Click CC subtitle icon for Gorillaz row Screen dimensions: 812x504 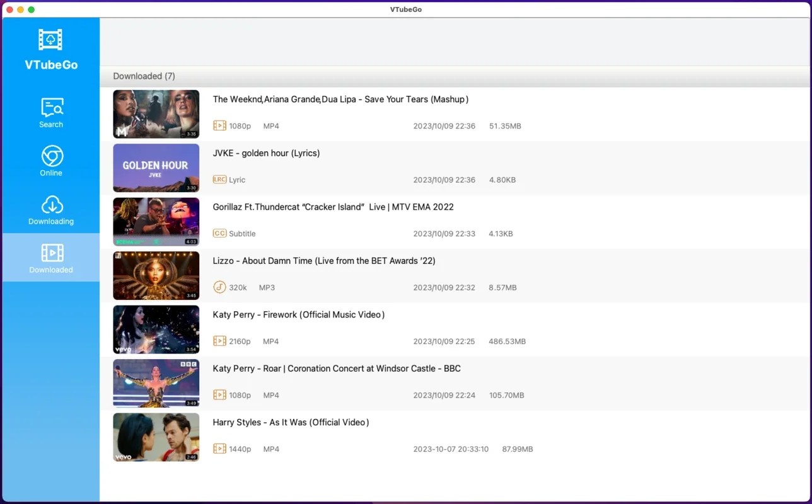coord(219,233)
